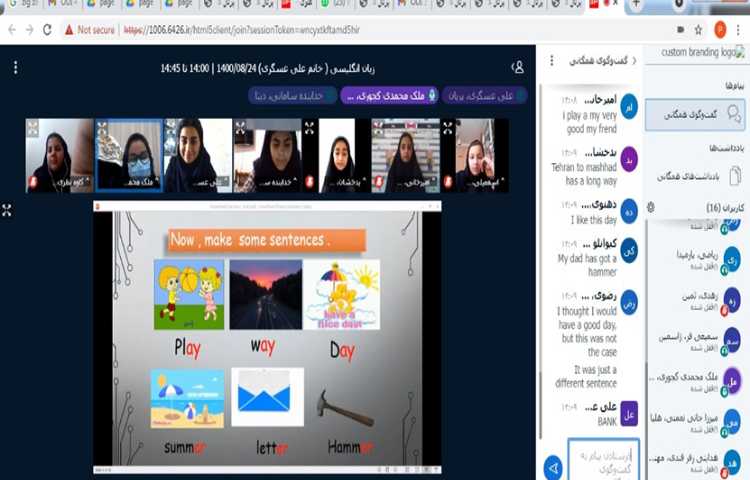Open manage users gear menu

coord(651,207)
